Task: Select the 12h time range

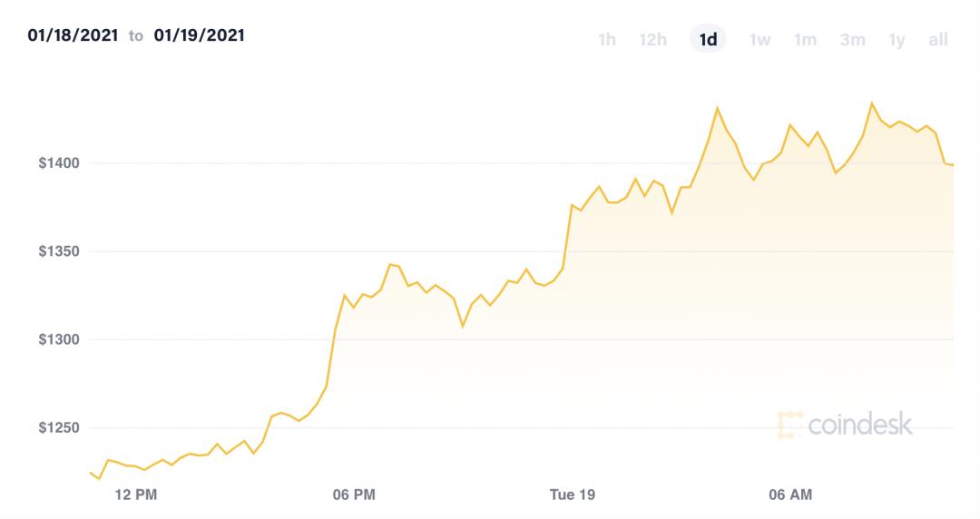Action: pyautogui.click(x=652, y=39)
